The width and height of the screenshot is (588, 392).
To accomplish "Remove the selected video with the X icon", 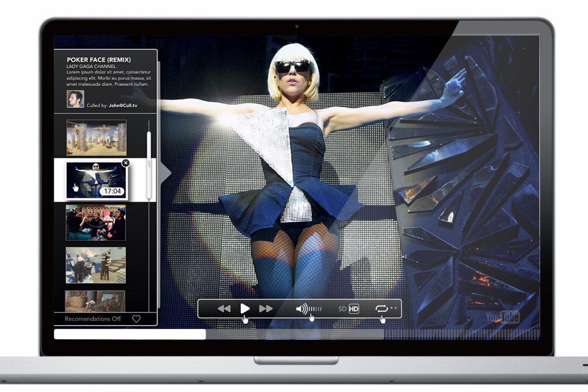I will [125, 163].
